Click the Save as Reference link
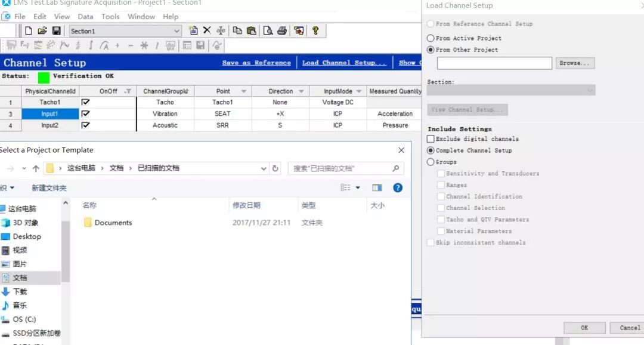This screenshot has width=644, height=345. click(256, 63)
